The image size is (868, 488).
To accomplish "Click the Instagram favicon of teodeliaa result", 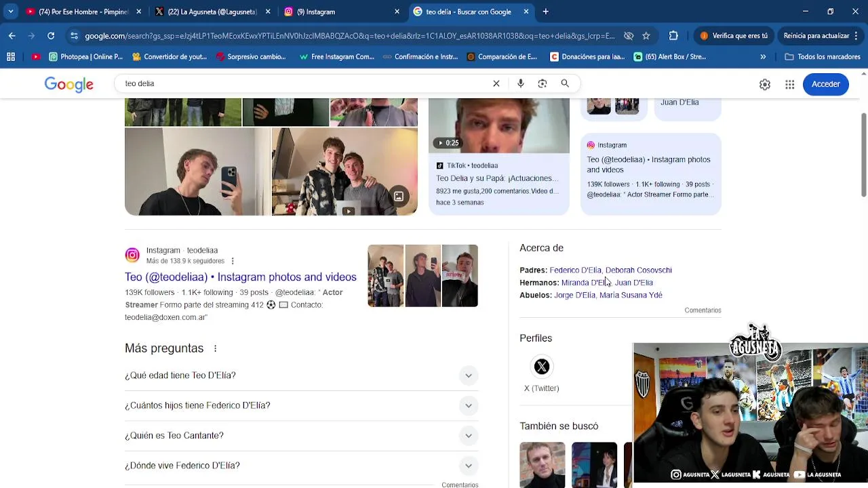I will (x=132, y=256).
